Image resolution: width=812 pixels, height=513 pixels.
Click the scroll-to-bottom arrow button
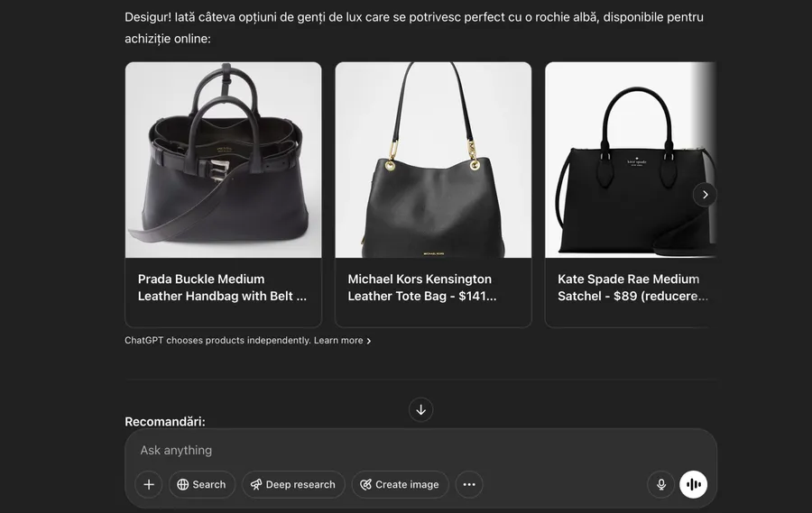421,410
